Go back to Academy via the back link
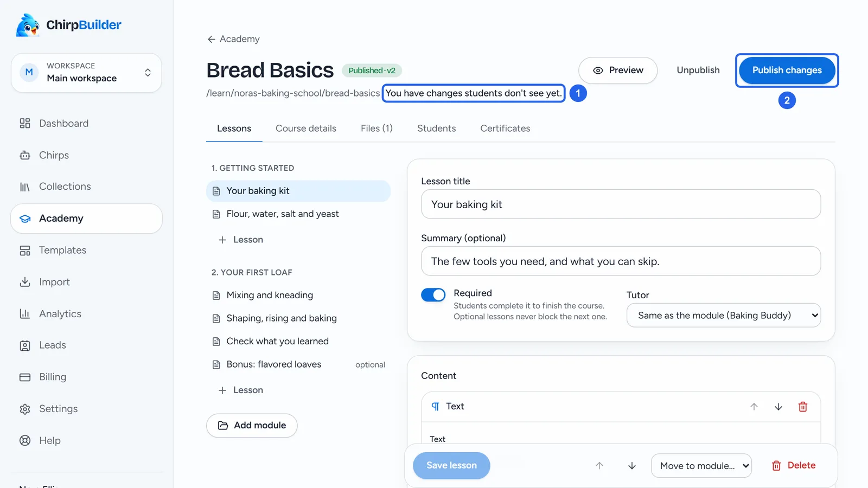The width and height of the screenshot is (868, 488). click(x=233, y=39)
